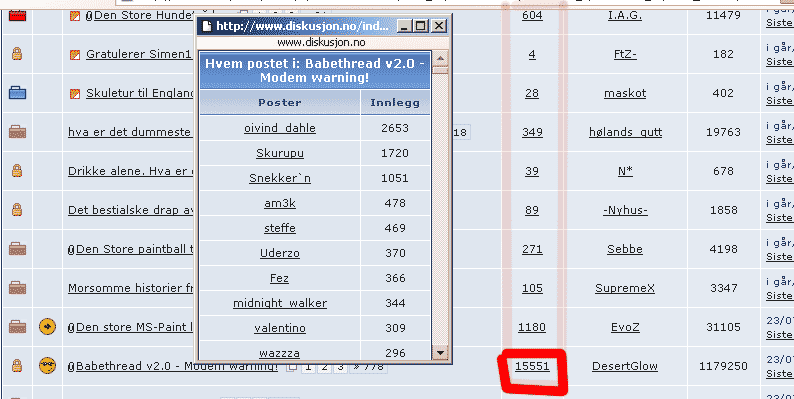Viewport: 794px width, 399px height.
Task: Open thread starter hølands_gutt's profile
Action: (x=625, y=132)
